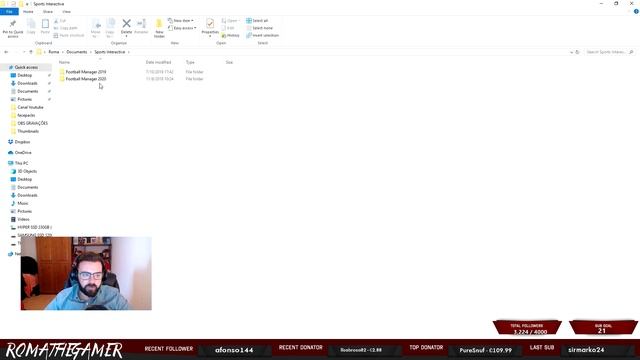Sort by the Type column header

click(190, 62)
